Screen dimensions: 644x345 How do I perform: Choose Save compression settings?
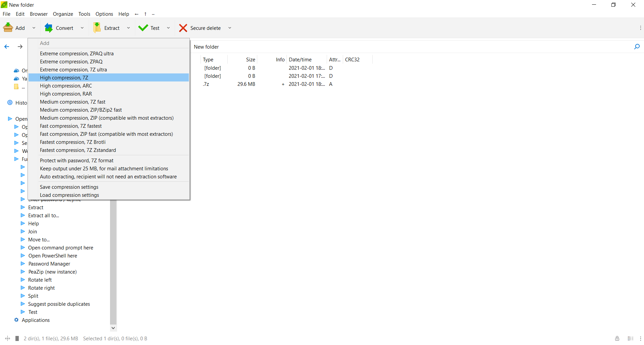click(x=69, y=187)
